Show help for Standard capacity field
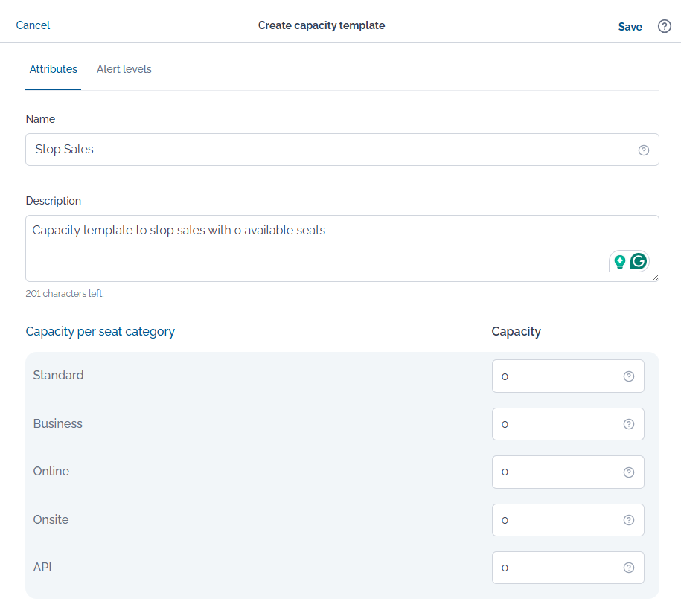Viewport: 681px width, 616px height. coord(628,376)
